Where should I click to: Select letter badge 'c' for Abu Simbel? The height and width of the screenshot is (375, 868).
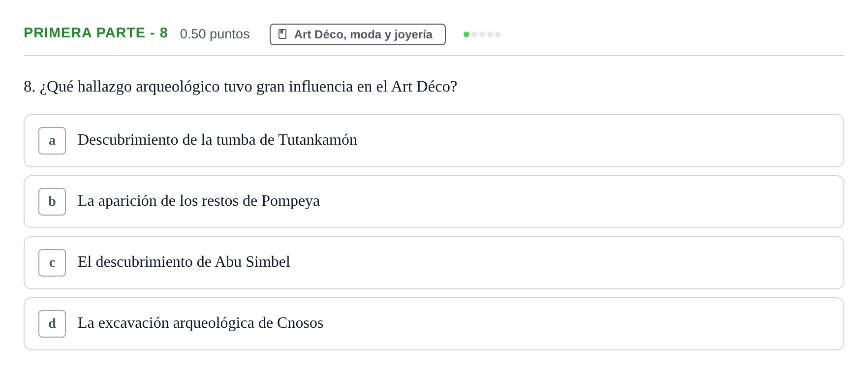[x=52, y=263]
